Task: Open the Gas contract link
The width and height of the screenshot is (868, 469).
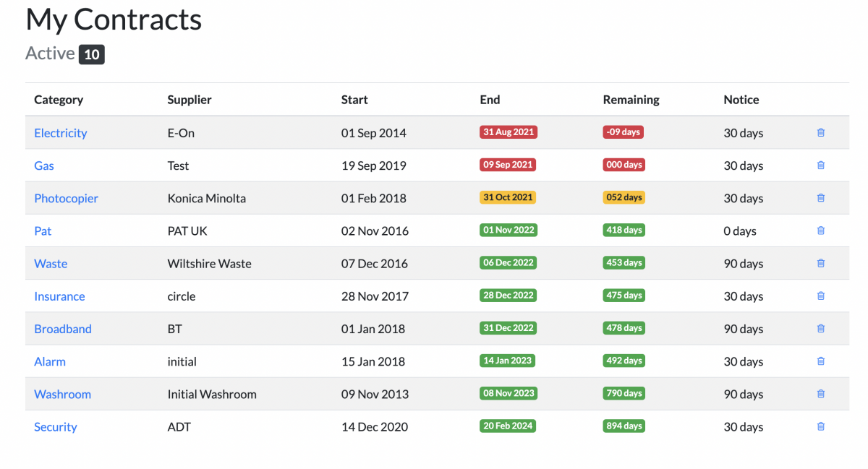Action: pos(44,165)
